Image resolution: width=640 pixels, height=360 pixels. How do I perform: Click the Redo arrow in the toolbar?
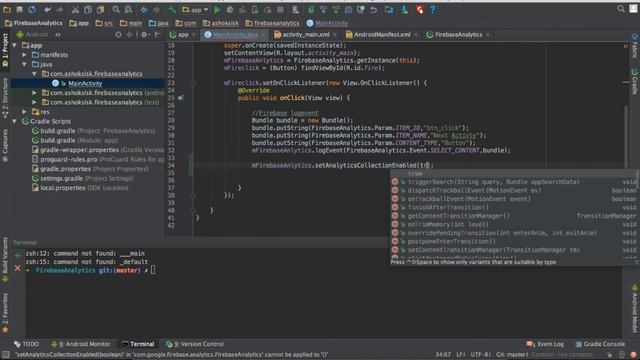(60, 9)
